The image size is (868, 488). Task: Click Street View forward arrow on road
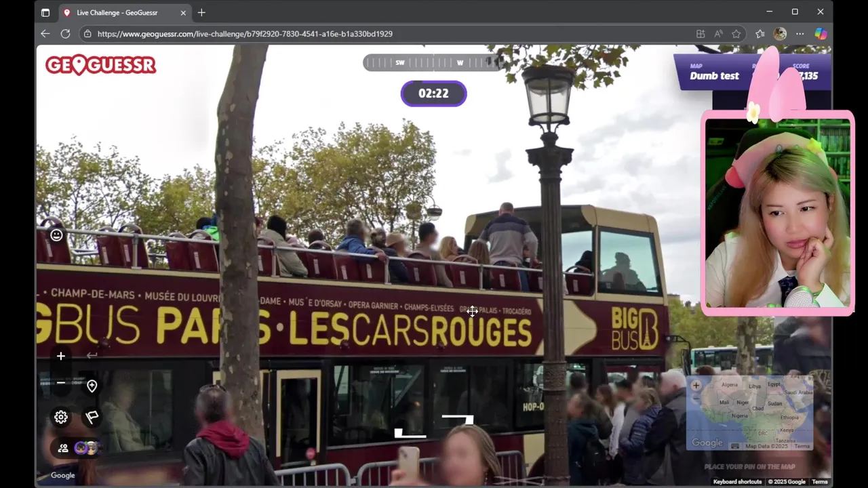458,420
